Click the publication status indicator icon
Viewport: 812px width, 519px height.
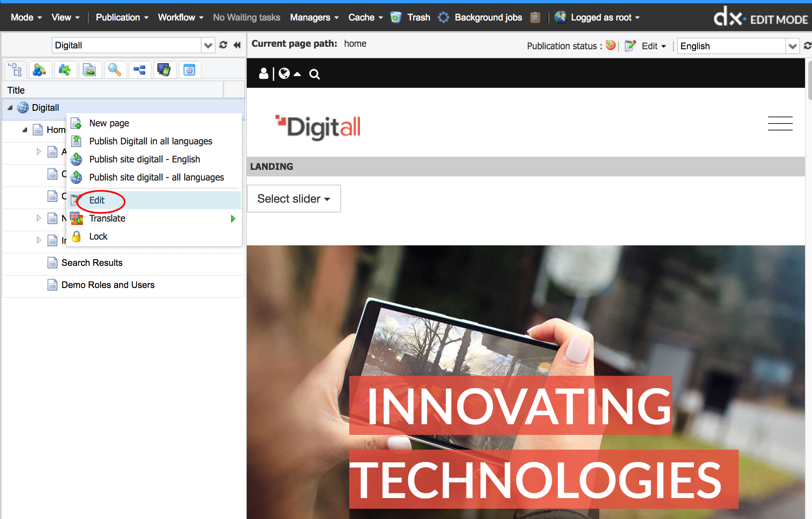coord(610,45)
